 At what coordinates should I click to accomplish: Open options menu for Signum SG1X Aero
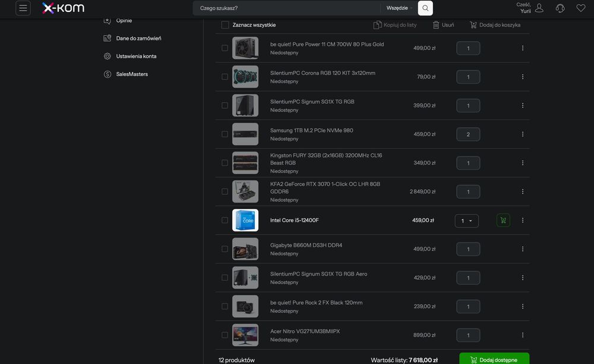523,278
